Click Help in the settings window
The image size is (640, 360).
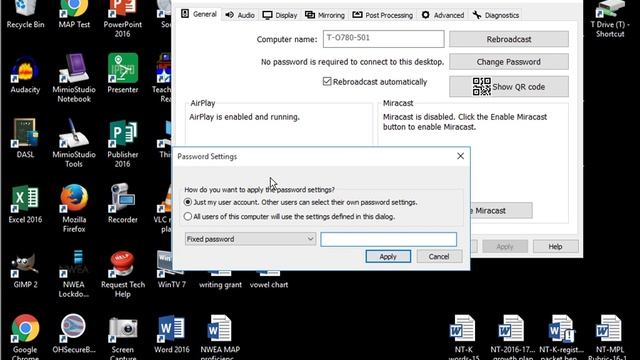(x=556, y=247)
